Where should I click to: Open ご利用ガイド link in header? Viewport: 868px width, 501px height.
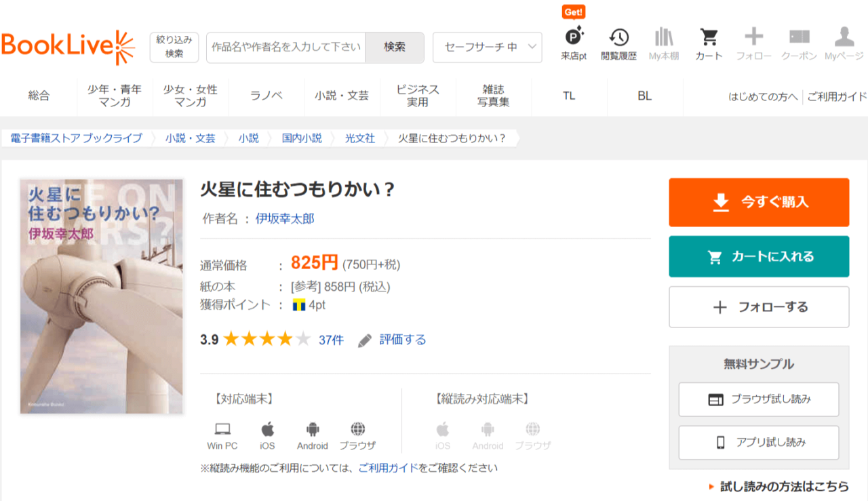pos(837,96)
